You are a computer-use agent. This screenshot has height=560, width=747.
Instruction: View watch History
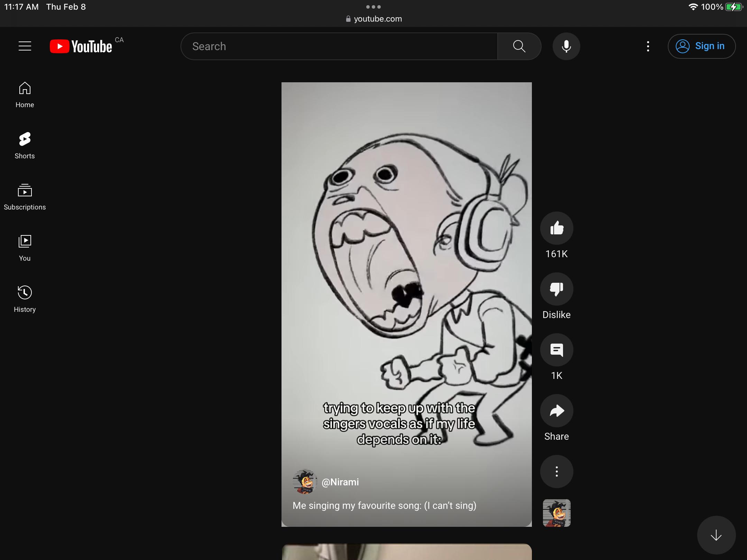(25, 299)
